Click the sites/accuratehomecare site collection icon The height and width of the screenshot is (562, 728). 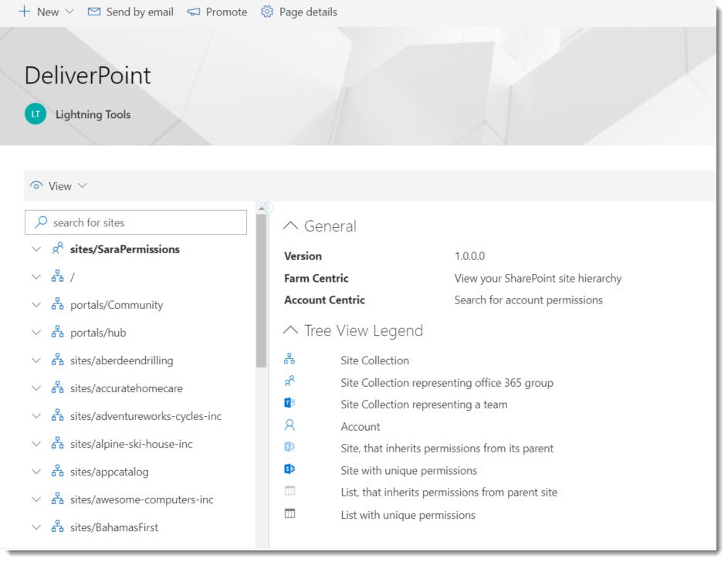coord(58,388)
